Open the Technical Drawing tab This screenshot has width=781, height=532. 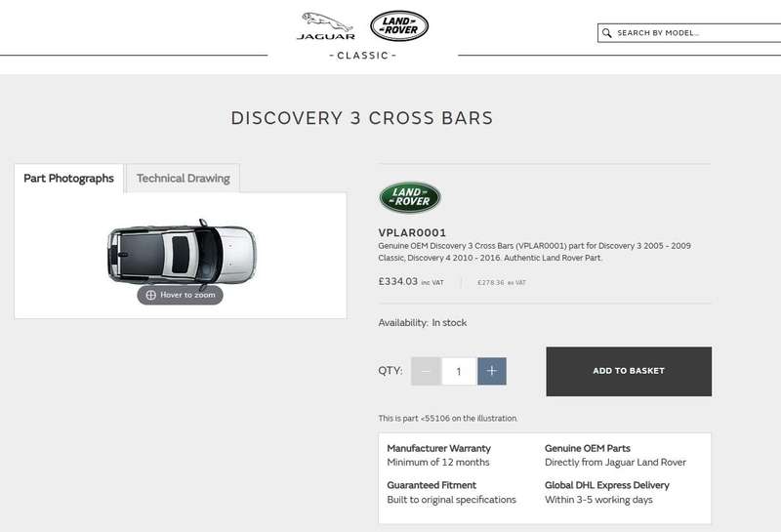184,179
